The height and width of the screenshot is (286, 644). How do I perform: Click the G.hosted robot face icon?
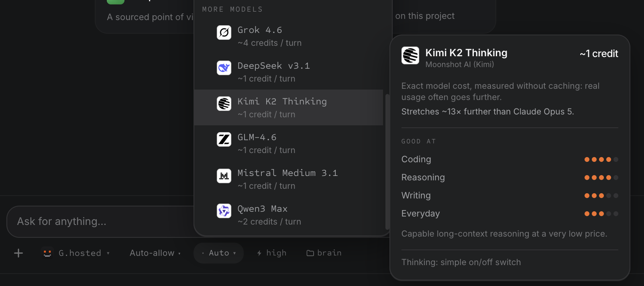47,253
